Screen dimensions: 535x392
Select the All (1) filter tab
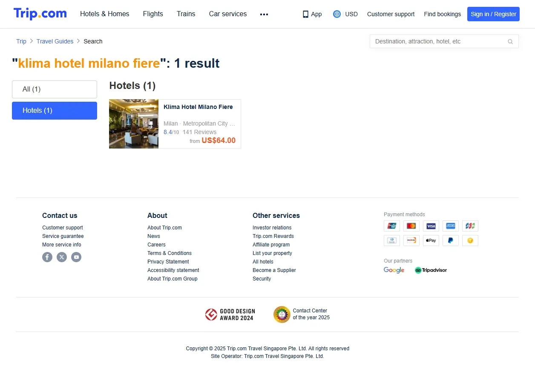click(55, 89)
